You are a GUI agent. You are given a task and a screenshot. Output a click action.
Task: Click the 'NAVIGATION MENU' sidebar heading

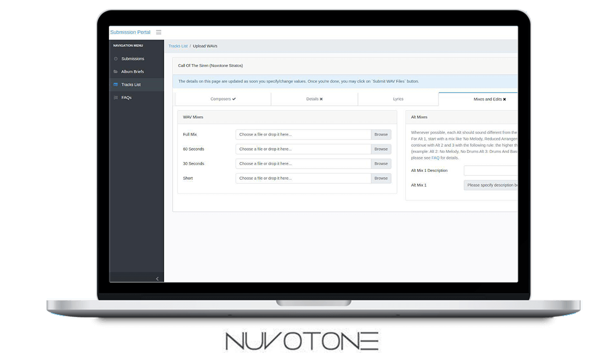[x=128, y=46]
